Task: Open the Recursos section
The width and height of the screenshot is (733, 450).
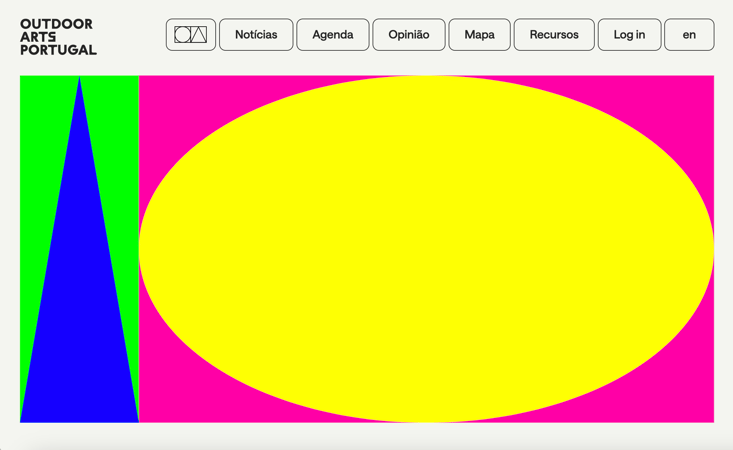Action: [554, 35]
